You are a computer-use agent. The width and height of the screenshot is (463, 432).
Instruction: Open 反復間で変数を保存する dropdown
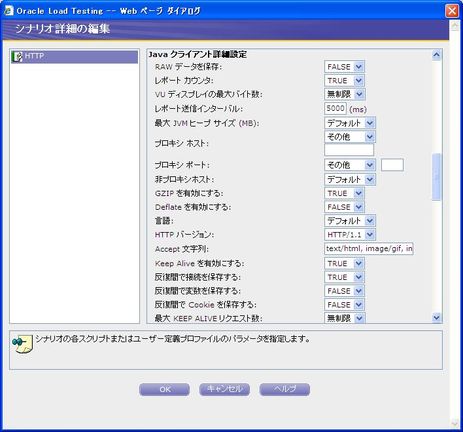(x=345, y=291)
